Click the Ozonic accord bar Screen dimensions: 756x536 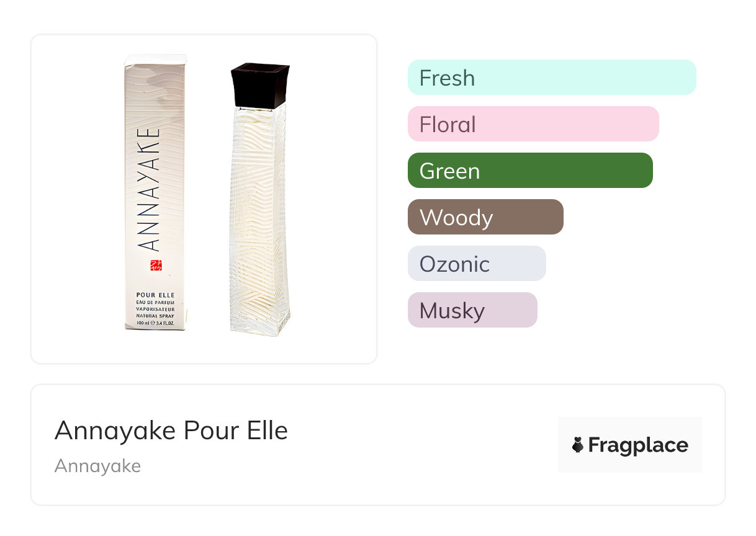tap(476, 264)
